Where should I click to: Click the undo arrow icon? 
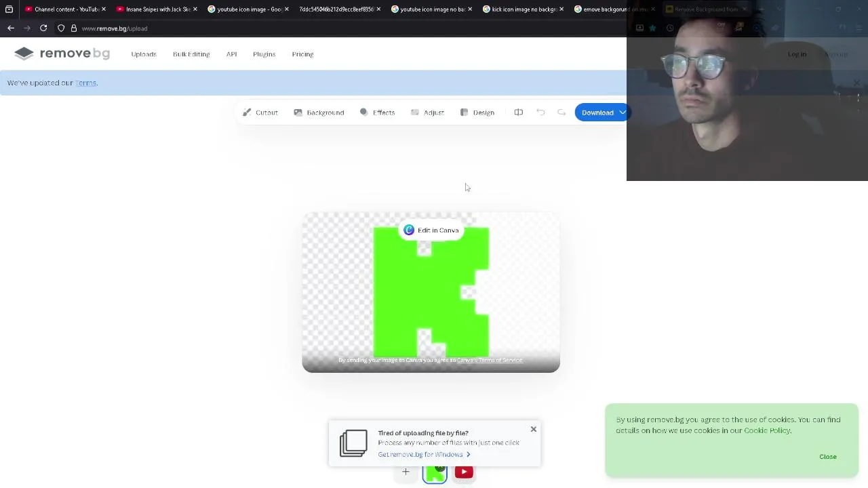[x=540, y=113]
